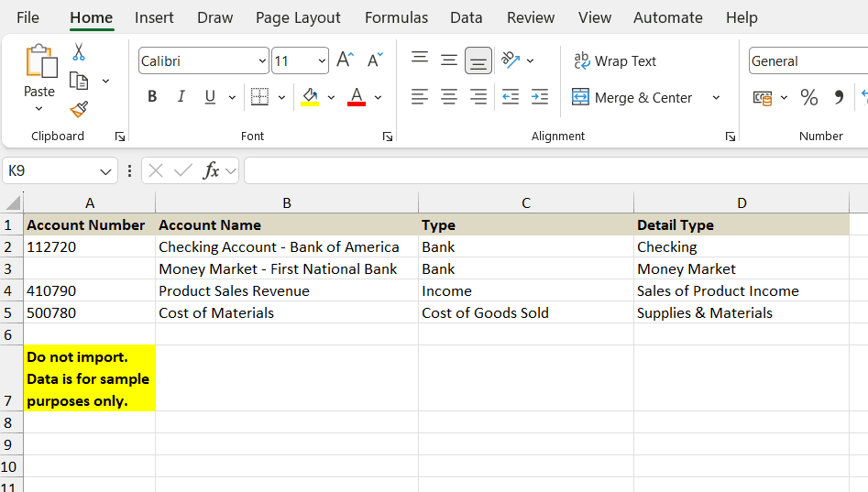Switch to the Formulas tab
The image size is (868, 492).
tap(396, 17)
